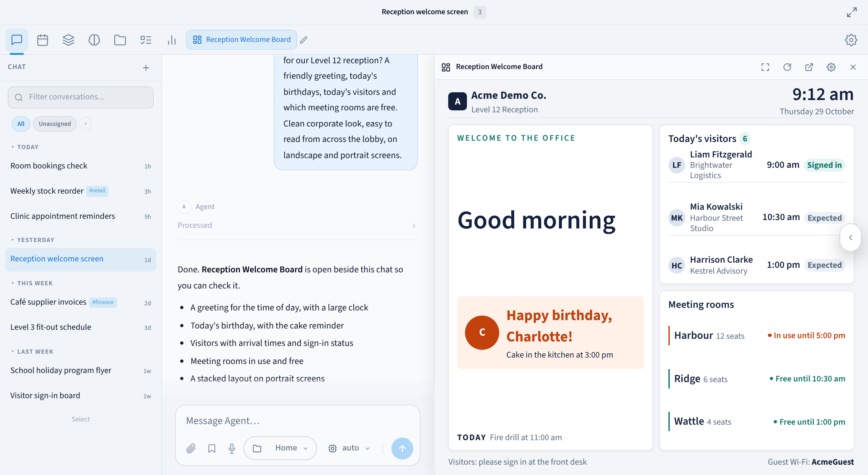Open the Room bookings check conversation
868x475 pixels.
[80, 166]
